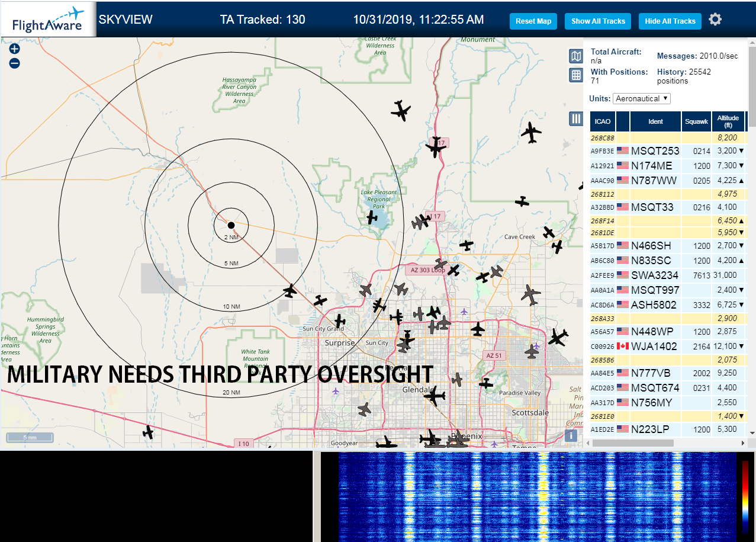Click the US flag next to N777VB
Image resolution: width=756 pixels, height=542 pixels.
(623, 373)
